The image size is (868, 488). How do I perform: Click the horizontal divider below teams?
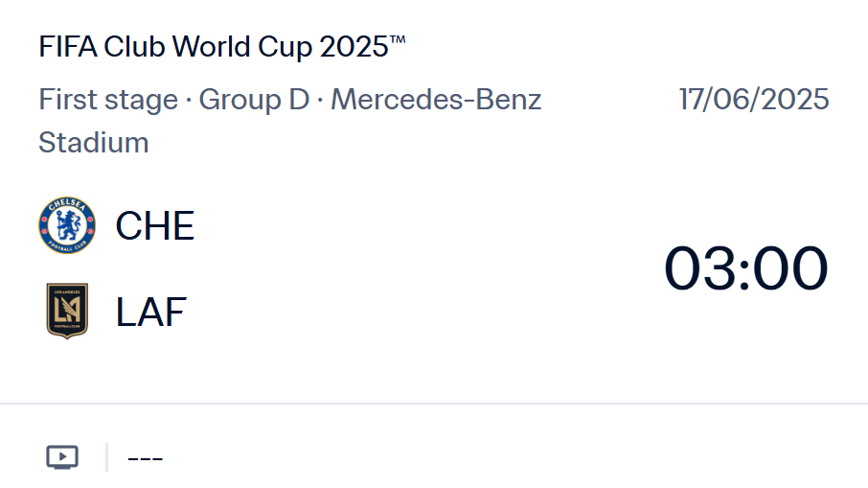[434, 404]
